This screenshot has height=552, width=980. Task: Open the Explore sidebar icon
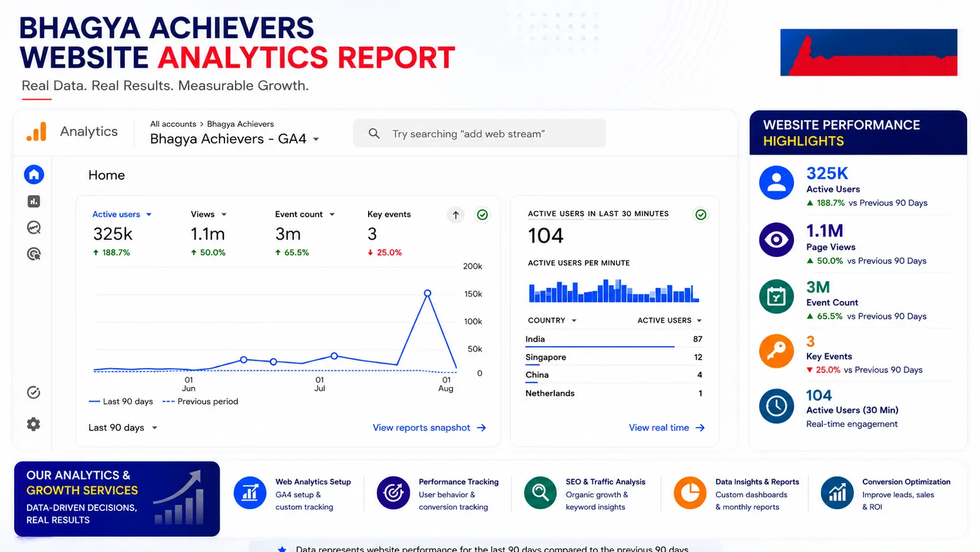[x=34, y=228]
